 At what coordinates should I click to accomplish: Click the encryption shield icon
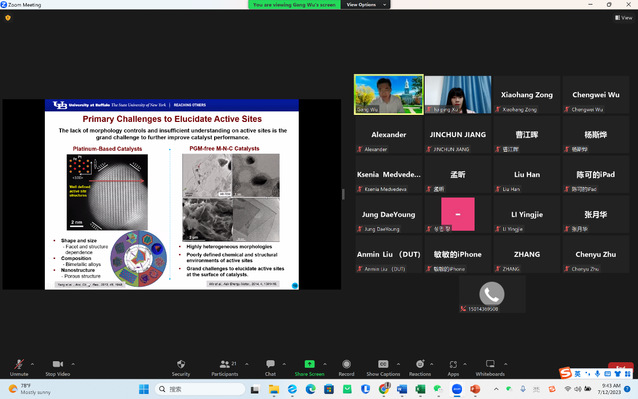pos(8,18)
